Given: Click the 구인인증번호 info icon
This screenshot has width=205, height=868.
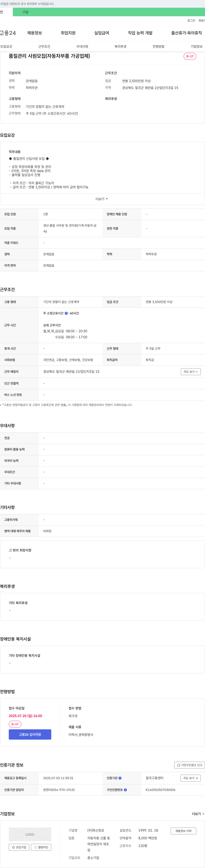Looking at the screenshot, I should click(x=125, y=790).
